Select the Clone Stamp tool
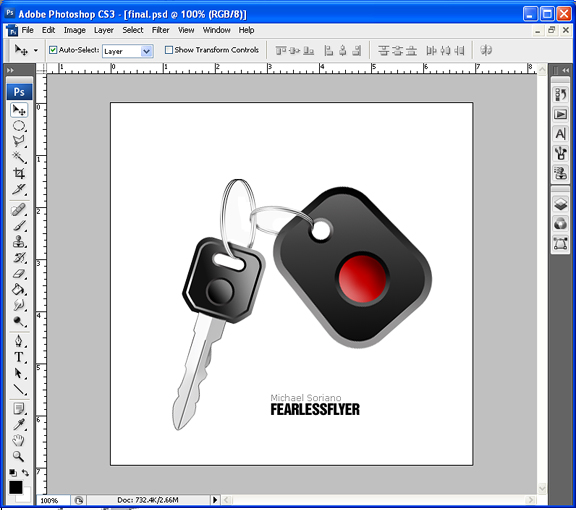The height and width of the screenshot is (510, 576). click(19, 241)
